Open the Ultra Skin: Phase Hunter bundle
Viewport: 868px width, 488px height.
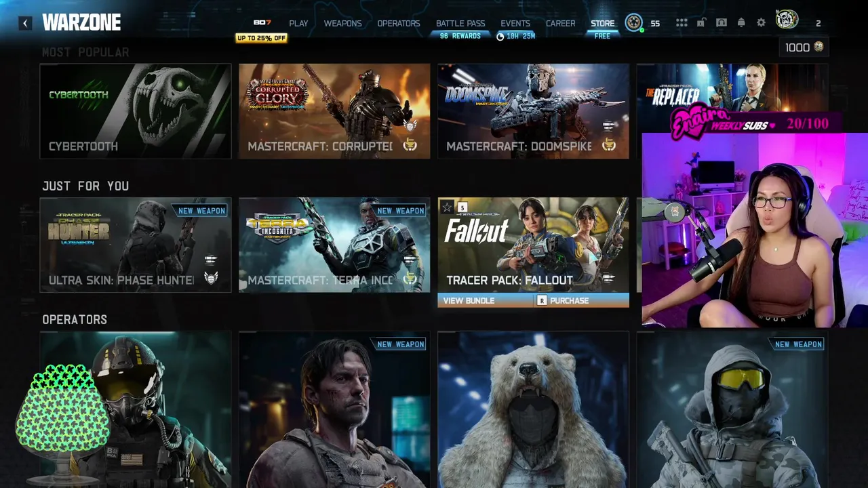(x=136, y=245)
